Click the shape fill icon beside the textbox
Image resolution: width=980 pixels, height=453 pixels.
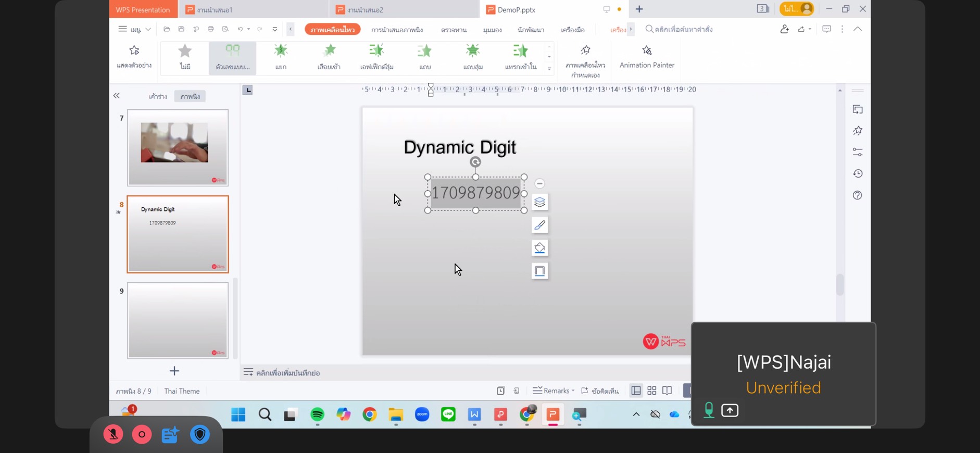539,248
